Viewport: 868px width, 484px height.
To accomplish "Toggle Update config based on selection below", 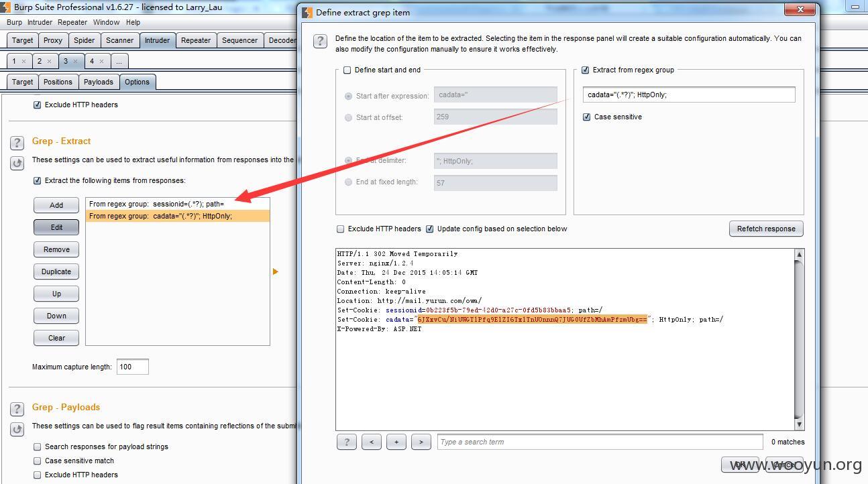I will point(429,229).
